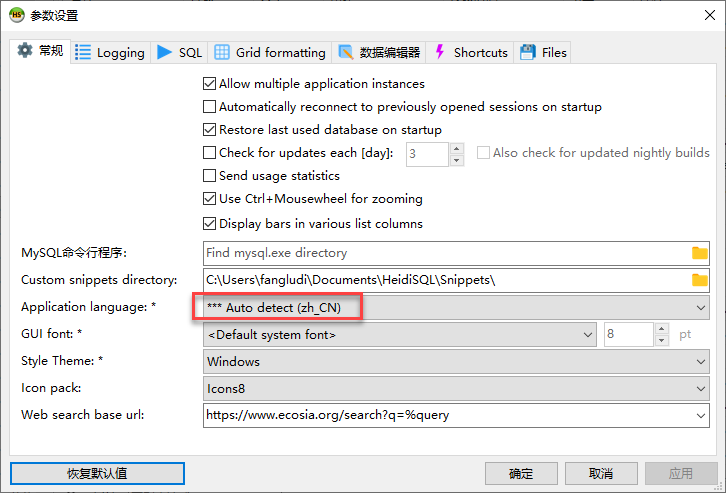
Task: Click the 'MySQL命令行程序:' label
Action: (x=74, y=253)
